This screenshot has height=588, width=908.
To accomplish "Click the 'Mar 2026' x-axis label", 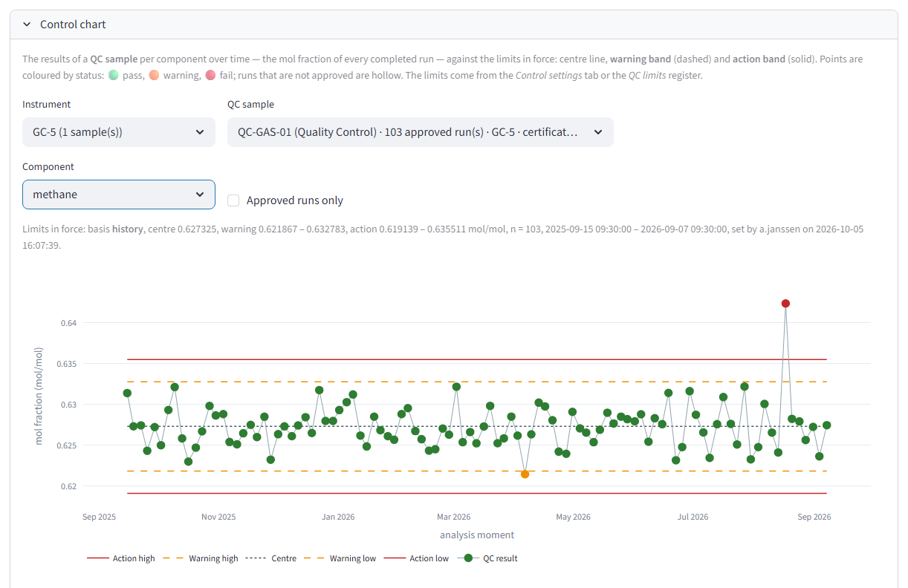I will (453, 517).
